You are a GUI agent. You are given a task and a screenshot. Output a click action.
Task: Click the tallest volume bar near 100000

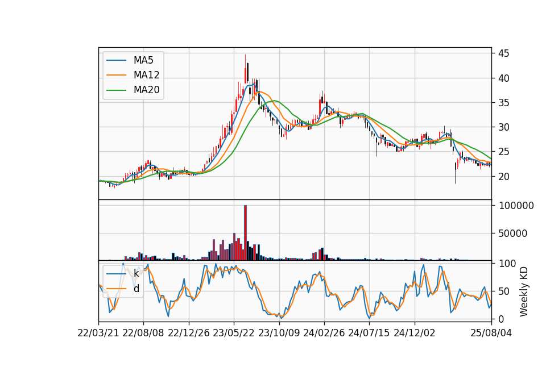coord(245,233)
